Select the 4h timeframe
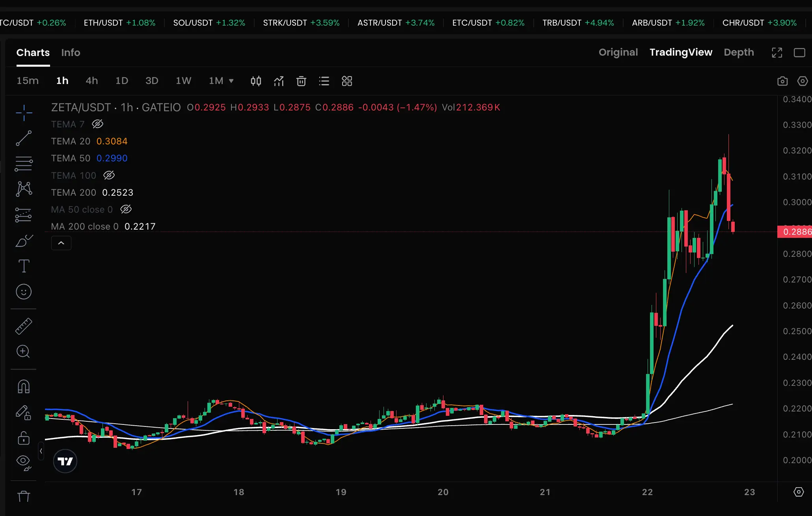 pyautogui.click(x=91, y=81)
